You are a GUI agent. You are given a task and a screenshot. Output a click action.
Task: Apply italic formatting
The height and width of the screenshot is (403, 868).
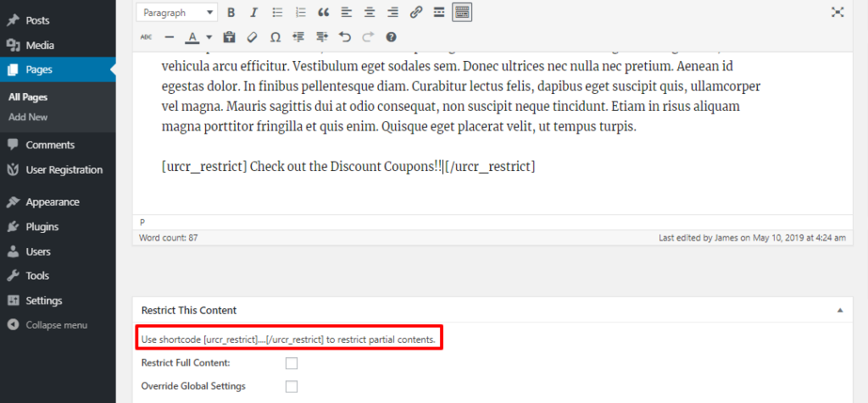click(x=253, y=13)
